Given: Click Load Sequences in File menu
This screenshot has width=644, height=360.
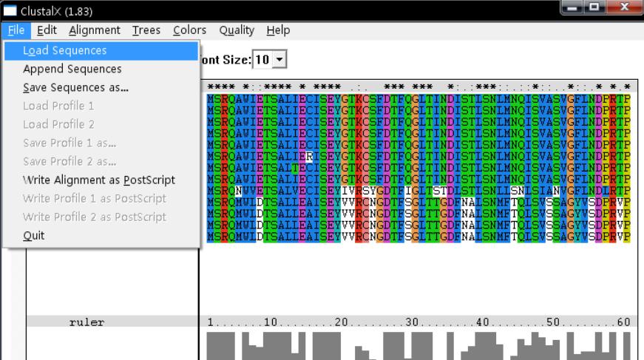Looking at the screenshot, I should click(64, 51).
